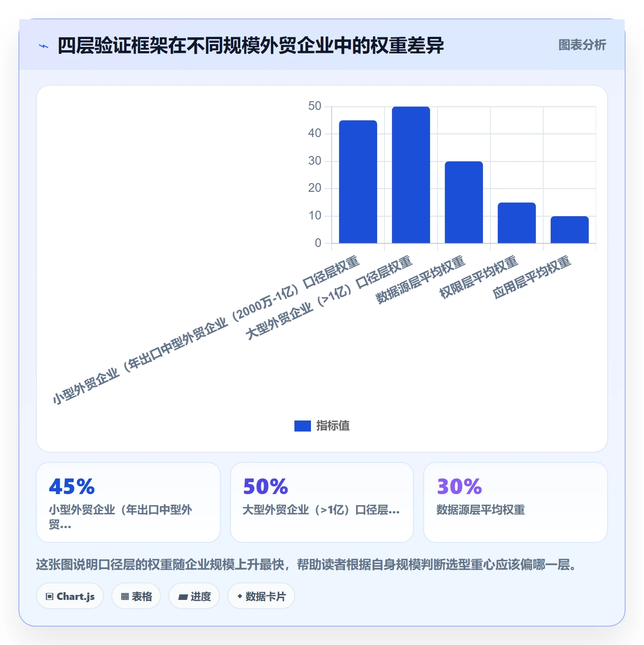
Task: Click the chart title 四层验证框架 heading
Action: click(x=251, y=46)
